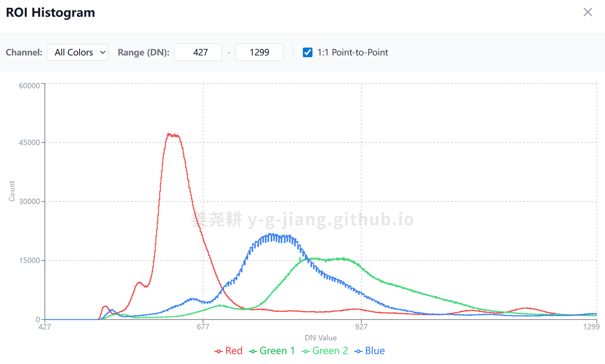Click the Blue series legend marker icon
The width and height of the screenshot is (605, 364).
click(358, 351)
